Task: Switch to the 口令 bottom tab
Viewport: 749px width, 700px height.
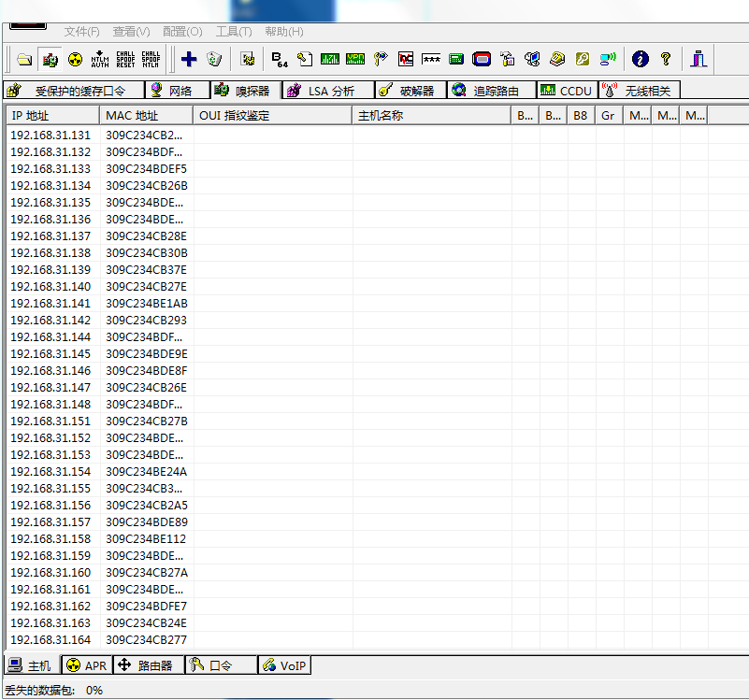Action: pyautogui.click(x=222, y=665)
